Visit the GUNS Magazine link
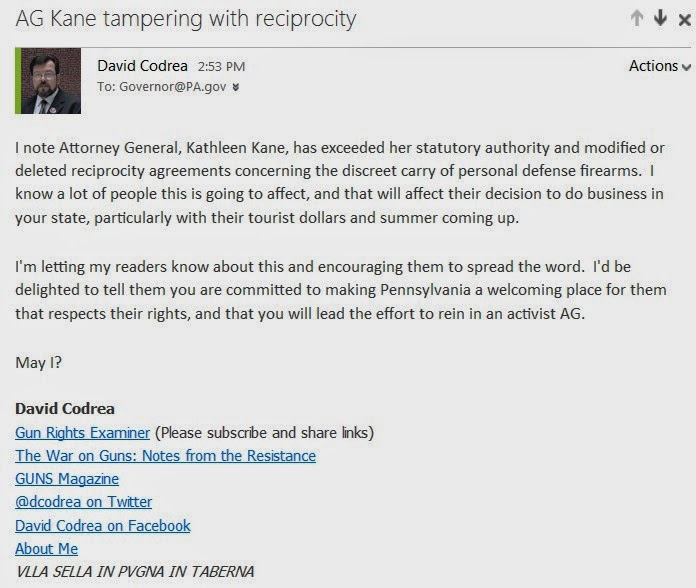Screen dimensions: 696x588 (x=67, y=479)
